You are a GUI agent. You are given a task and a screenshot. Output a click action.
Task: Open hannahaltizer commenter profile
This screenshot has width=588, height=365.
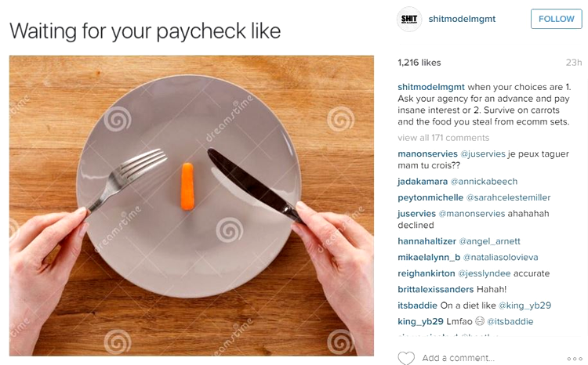[x=426, y=241]
